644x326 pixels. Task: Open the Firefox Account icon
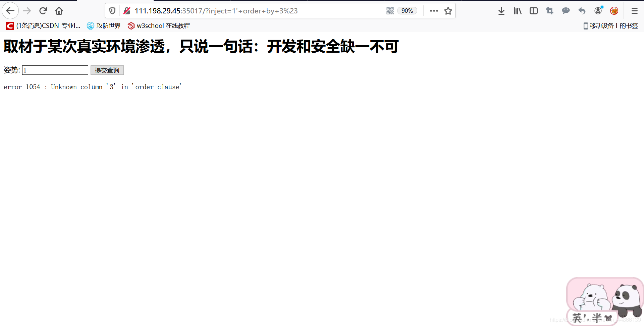pos(598,10)
